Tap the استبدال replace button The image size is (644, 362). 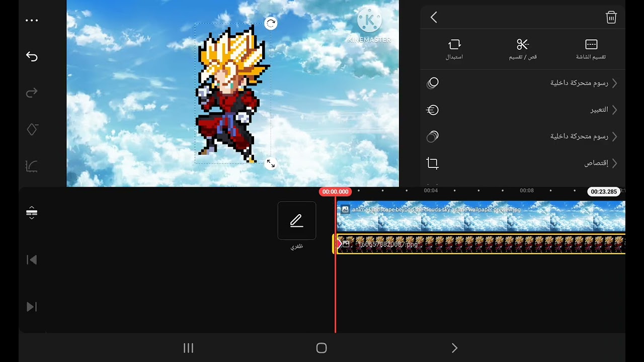point(454,49)
